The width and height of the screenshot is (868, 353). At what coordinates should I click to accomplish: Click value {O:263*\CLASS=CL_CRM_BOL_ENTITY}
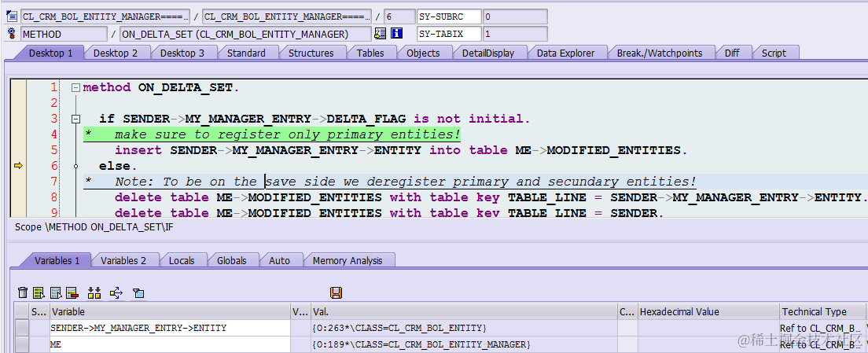click(399, 328)
